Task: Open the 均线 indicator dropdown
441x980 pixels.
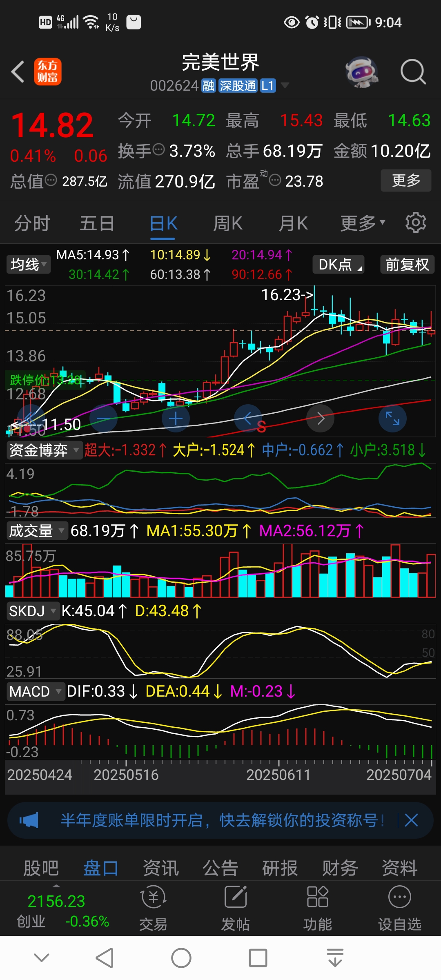Action: 28,264
